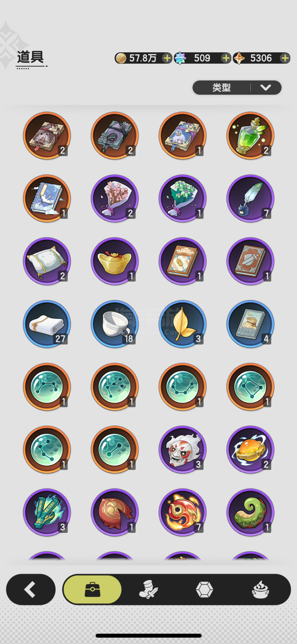Select the white pillow item
This screenshot has width=297, height=644.
tap(47, 261)
